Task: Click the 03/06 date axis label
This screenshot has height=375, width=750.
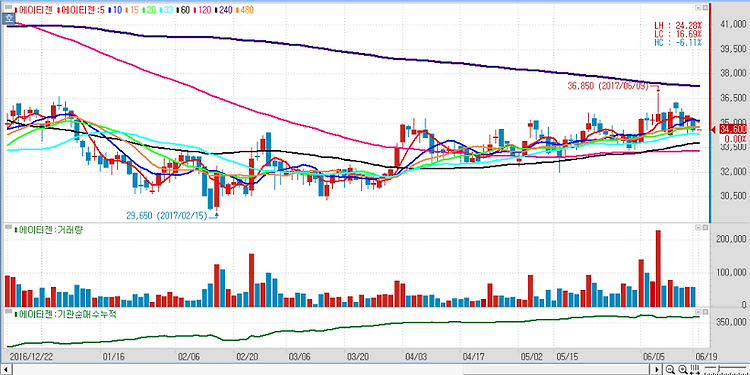Action: pyautogui.click(x=299, y=356)
